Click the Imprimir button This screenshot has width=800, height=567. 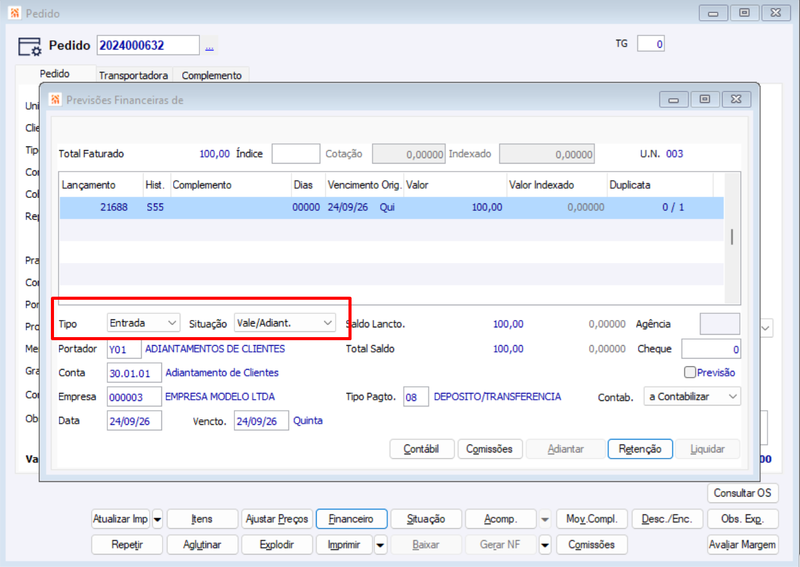[344, 545]
